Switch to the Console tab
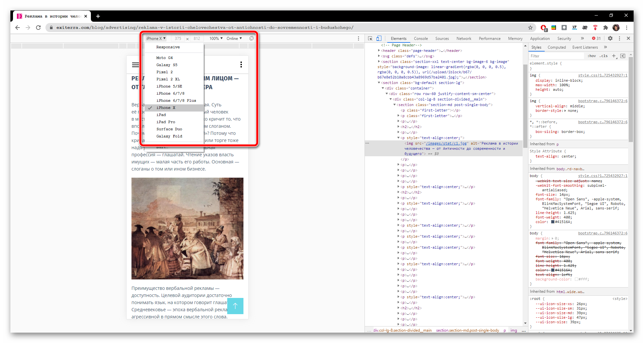 coord(421,38)
